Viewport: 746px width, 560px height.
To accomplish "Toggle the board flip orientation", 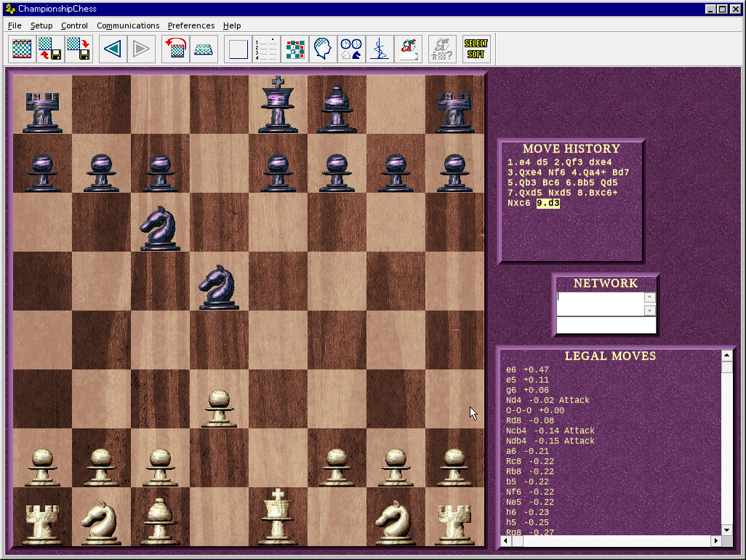I will pyautogui.click(x=175, y=48).
